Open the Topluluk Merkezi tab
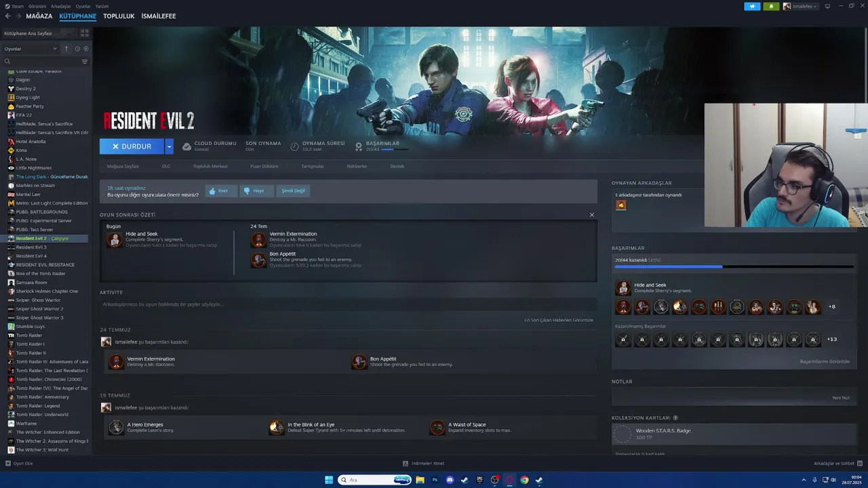The width and height of the screenshot is (868, 488). point(210,166)
